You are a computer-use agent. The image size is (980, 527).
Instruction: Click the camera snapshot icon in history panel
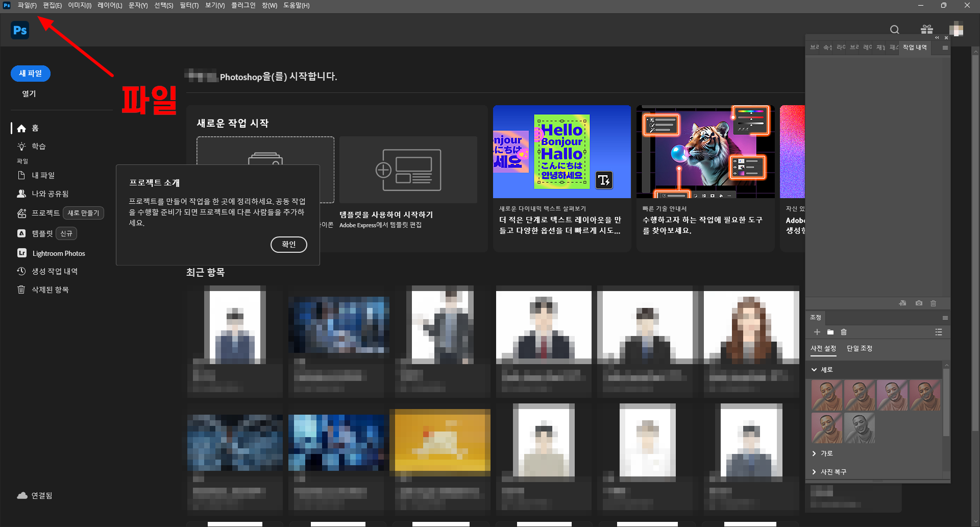pos(919,303)
